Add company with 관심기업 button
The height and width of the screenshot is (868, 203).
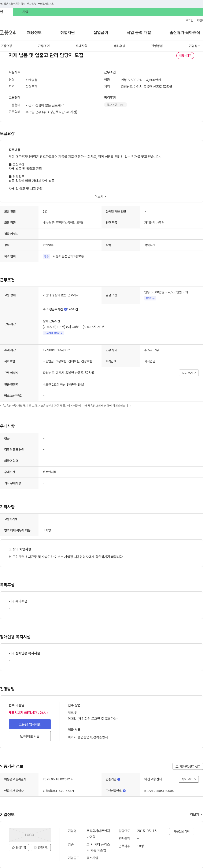[19, 848]
